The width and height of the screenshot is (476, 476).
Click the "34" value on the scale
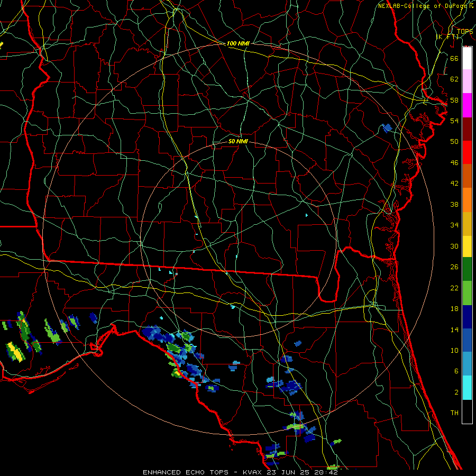[454, 225]
